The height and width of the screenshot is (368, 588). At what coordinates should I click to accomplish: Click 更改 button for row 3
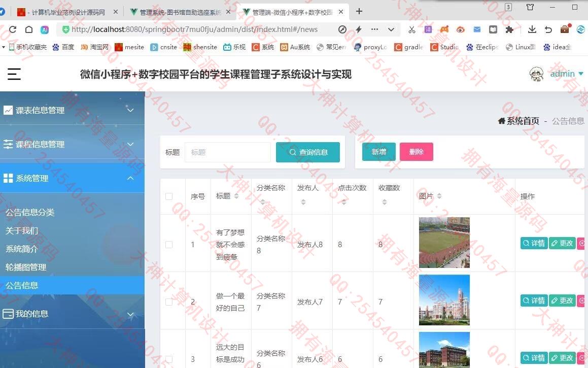(x=562, y=358)
